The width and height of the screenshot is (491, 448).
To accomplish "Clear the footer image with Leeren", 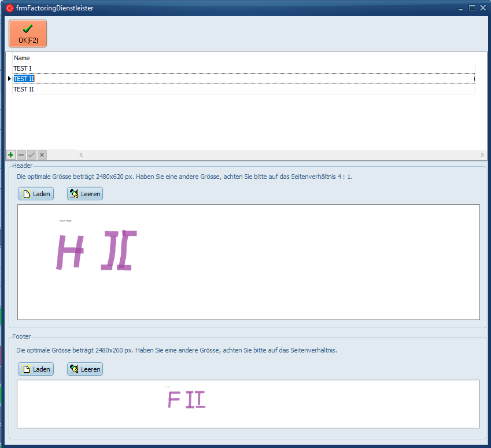I will [85, 369].
